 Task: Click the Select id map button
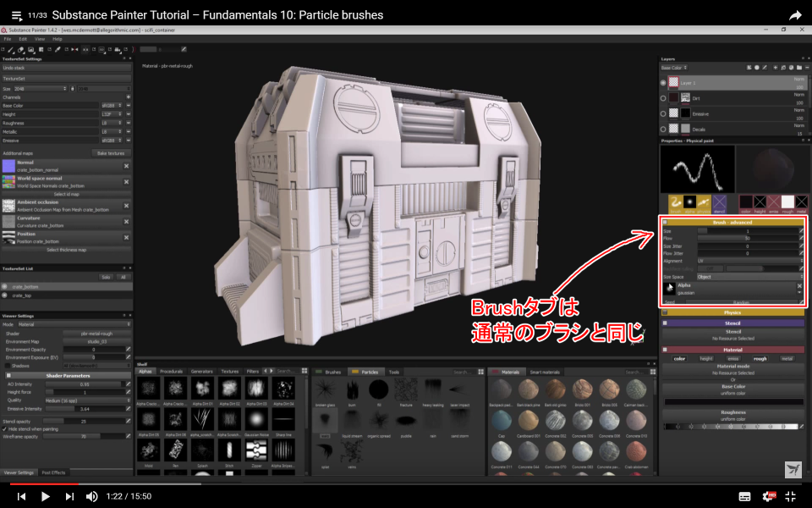66,195
